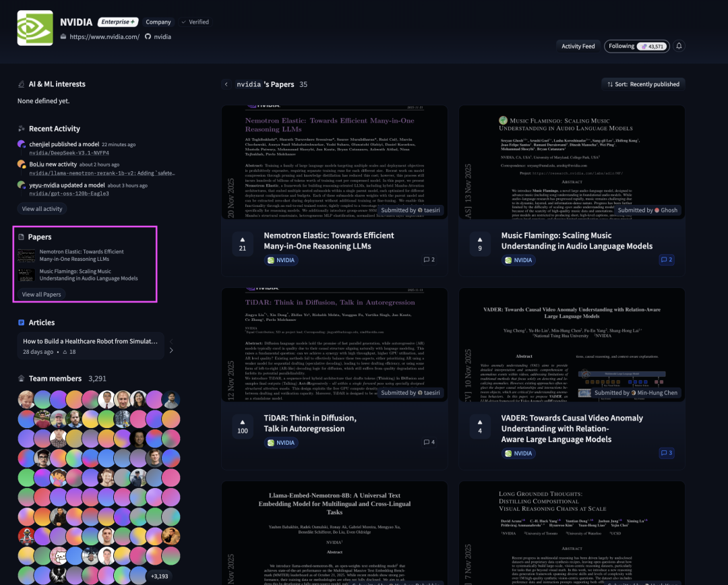Open the Llama-Embed-Nemotron-8B paper thumbnail
This screenshot has width=728, height=585.
[334, 532]
